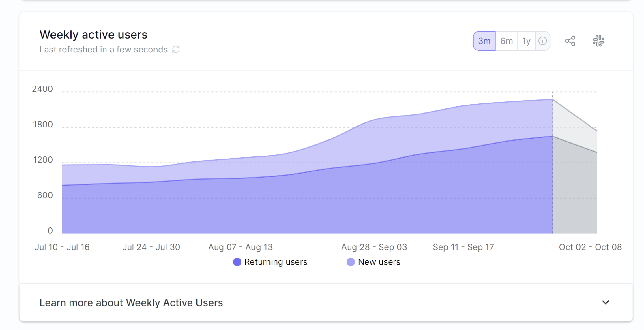Switch to the 6m time range
The height and width of the screenshot is (330, 644).
point(506,41)
